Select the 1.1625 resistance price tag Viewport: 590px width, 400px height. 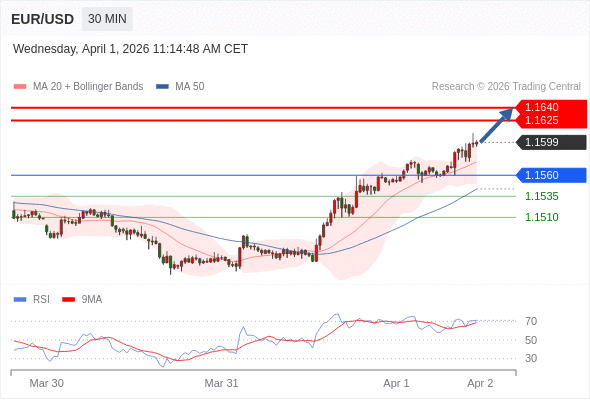tap(550, 121)
